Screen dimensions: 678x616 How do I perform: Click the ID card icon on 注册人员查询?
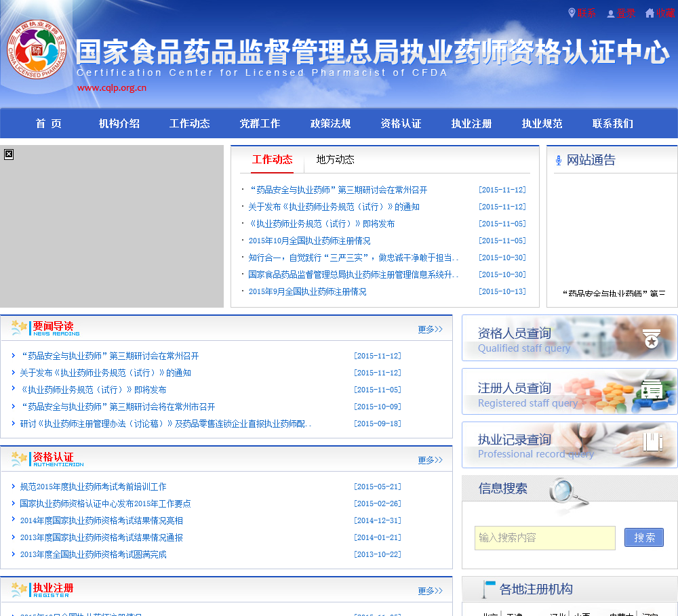pyautogui.click(x=651, y=390)
